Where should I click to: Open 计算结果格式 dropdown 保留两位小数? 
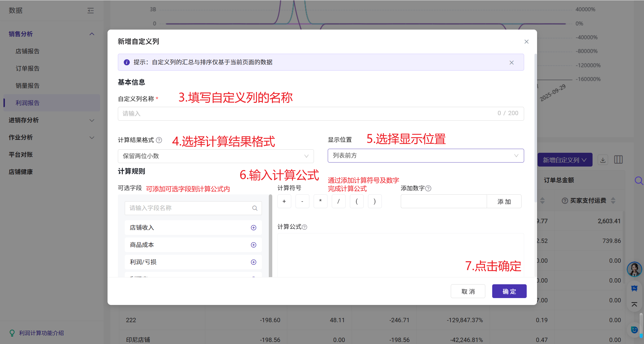[x=216, y=156]
